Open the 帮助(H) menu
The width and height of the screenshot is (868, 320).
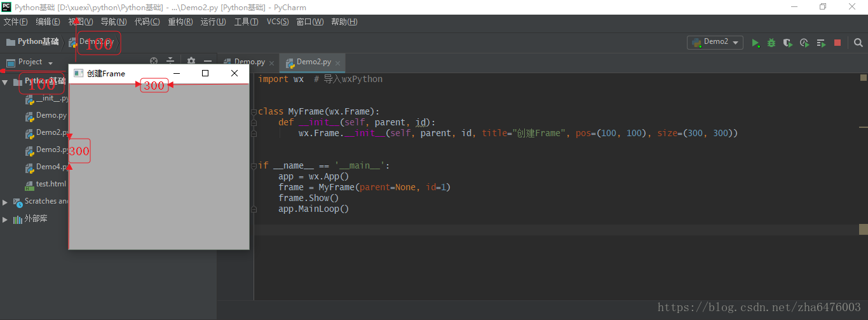tap(344, 22)
